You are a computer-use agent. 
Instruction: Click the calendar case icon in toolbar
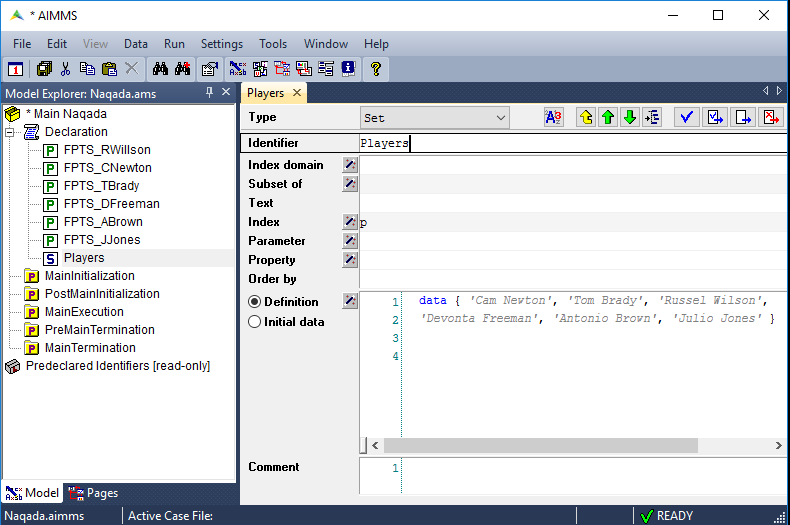16,69
